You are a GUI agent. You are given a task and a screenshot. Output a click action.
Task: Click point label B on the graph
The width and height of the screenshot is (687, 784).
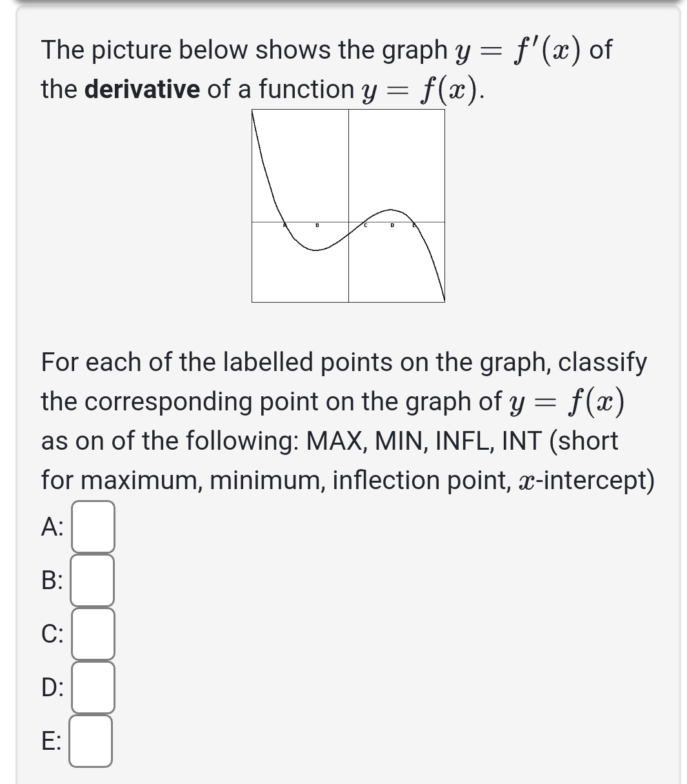[x=317, y=226]
